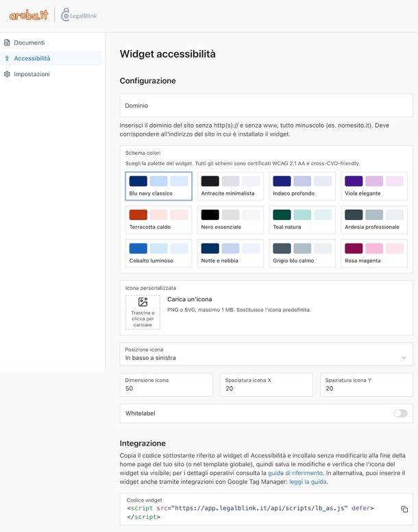The width and height of the screenshot is (418, 532).
Task: Select the Ardesia professionale color scheme
Action: (374, 220)
